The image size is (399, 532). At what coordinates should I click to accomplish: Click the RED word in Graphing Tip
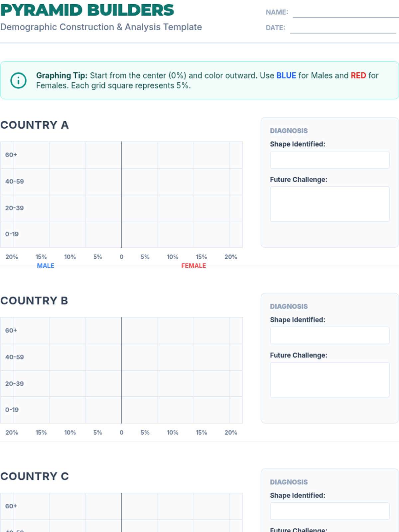(358, 75)
